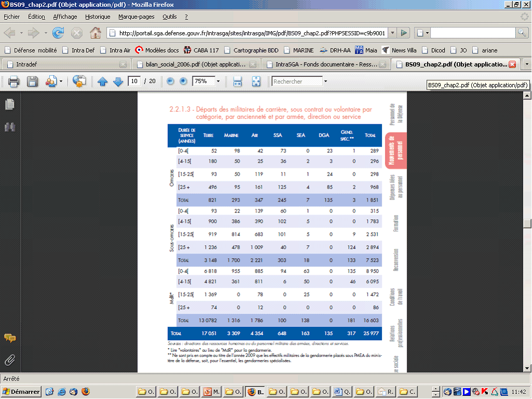Open attachments paperclip panel

point(9,360)
